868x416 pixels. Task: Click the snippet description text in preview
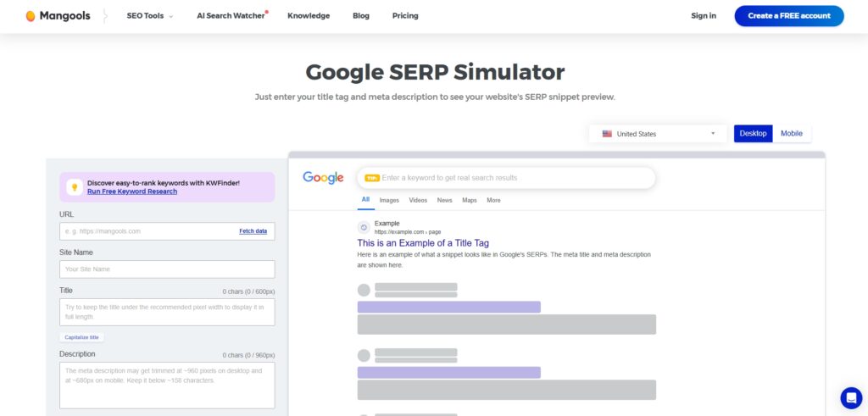(504, 260)
